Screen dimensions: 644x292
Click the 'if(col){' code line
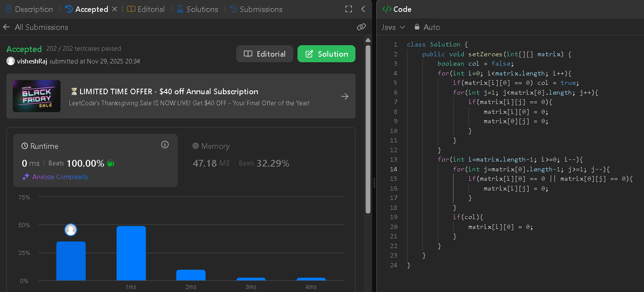(x=468, y=217)
